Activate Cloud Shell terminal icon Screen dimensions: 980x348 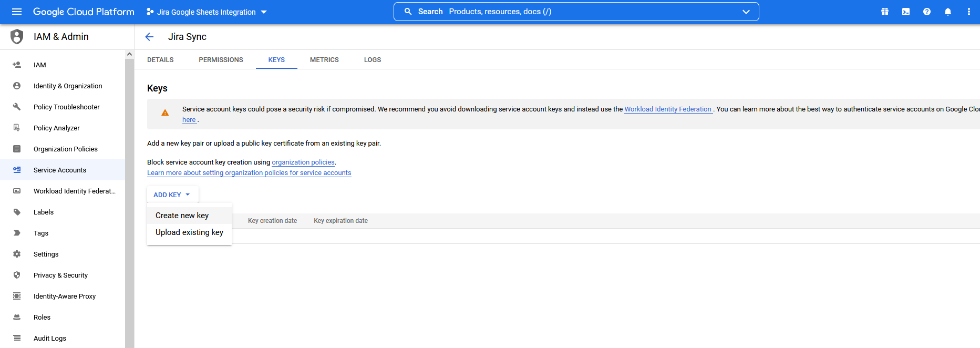point(906,12)
